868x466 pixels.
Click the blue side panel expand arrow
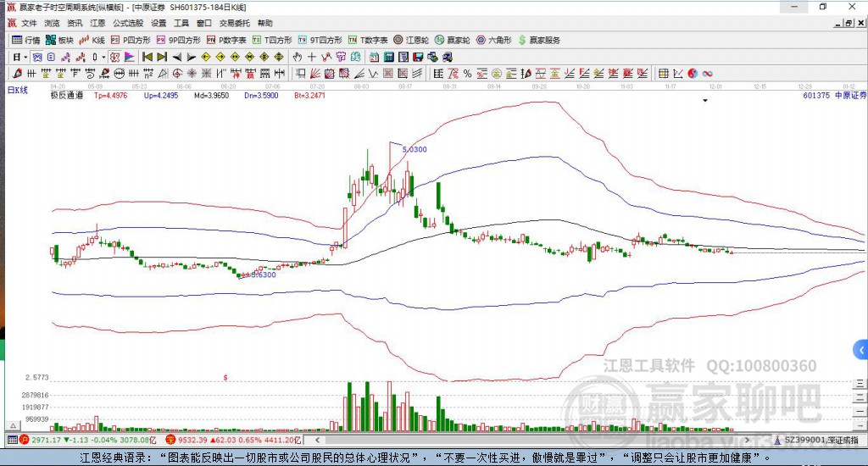click(861, 350)
